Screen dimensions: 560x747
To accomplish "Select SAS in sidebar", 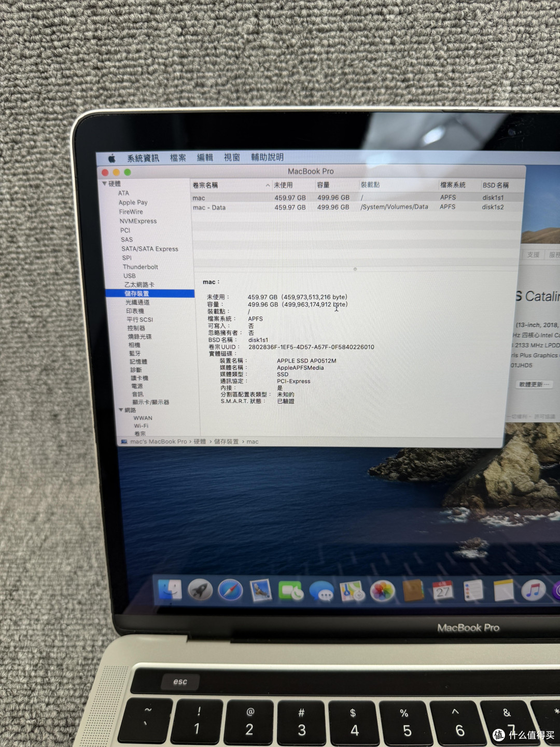I will coord(127,240).
